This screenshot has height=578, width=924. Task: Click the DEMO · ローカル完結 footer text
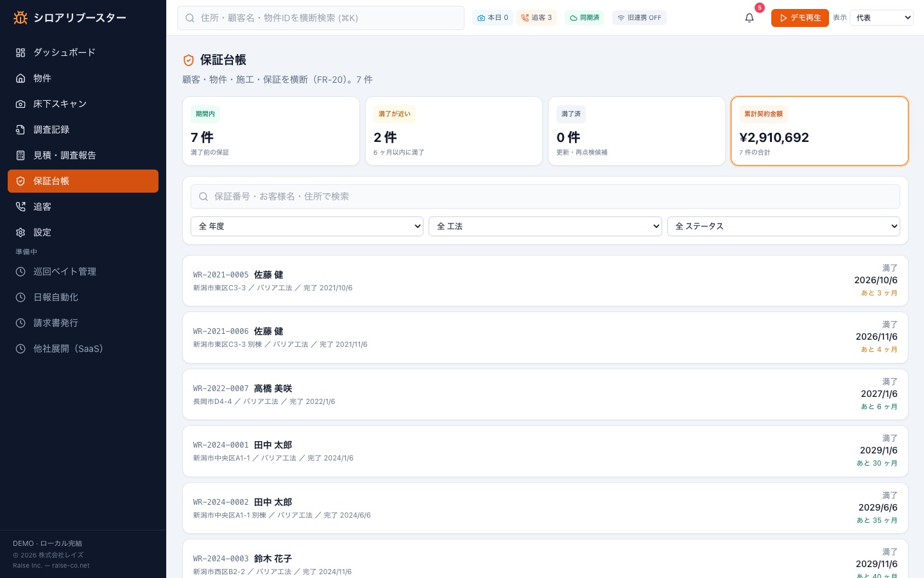(x=47, y=543)
